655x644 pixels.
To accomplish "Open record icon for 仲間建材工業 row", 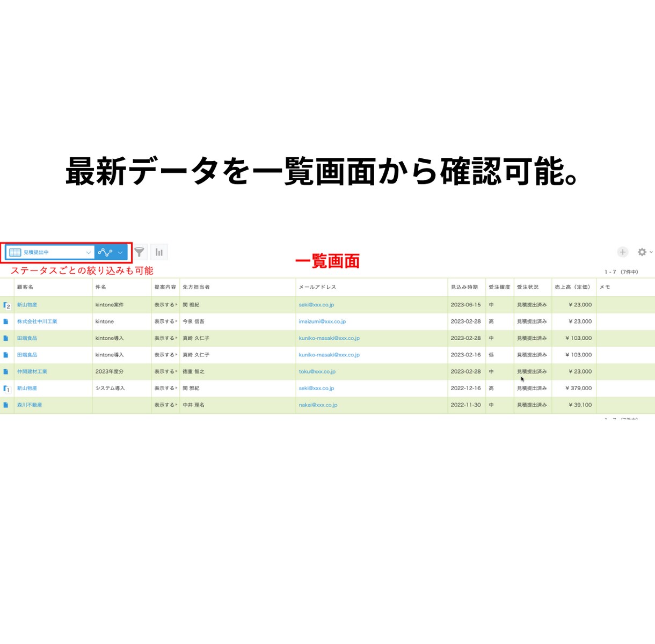I will pyautogui.click(x=6, y=371).
